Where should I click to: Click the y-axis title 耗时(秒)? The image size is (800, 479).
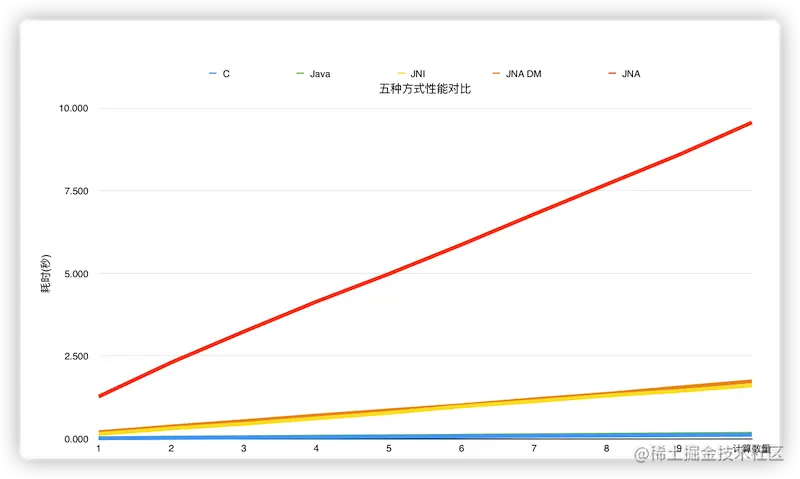click(46, 273)
